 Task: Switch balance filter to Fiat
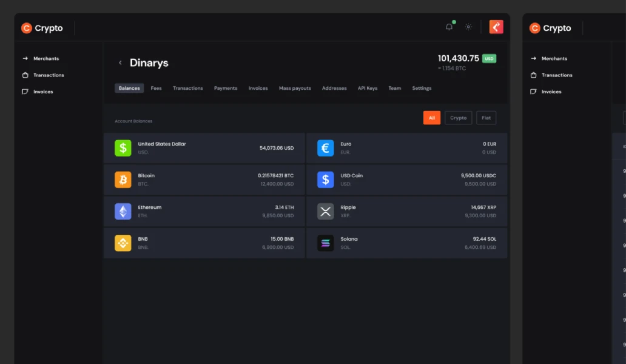click(x=486, y=118)
